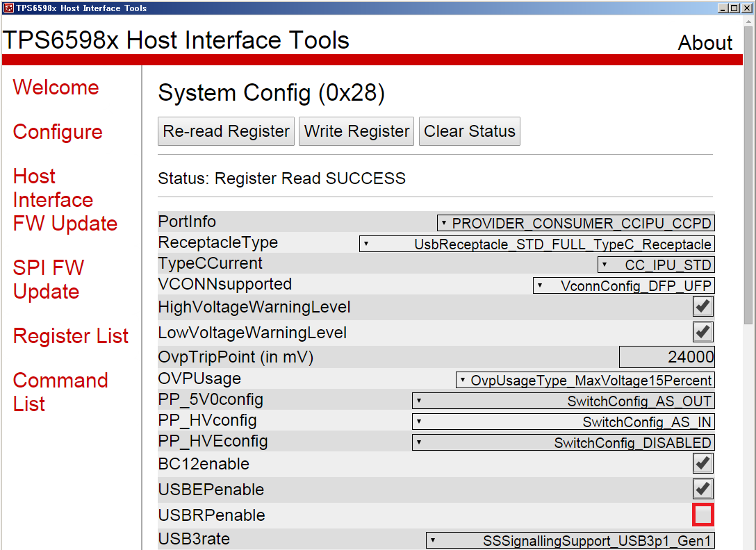
Task: Close the TPS6598x window
Action: coord(746,8)
